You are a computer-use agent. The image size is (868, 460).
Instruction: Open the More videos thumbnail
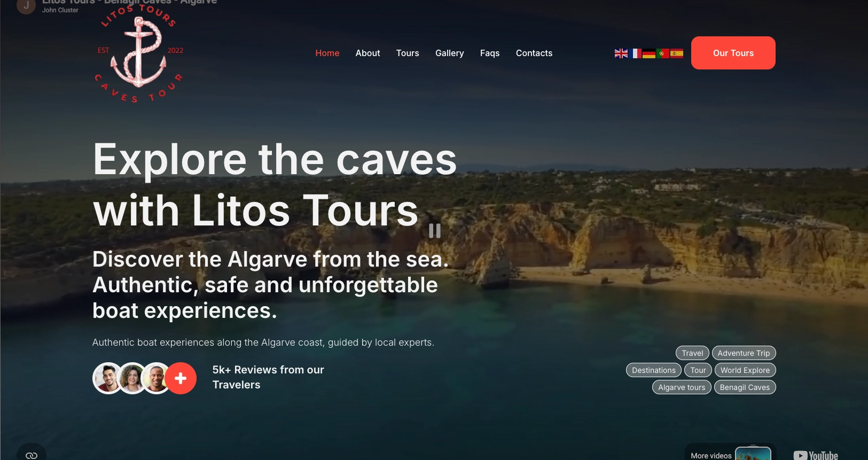[x=753, y=454]
